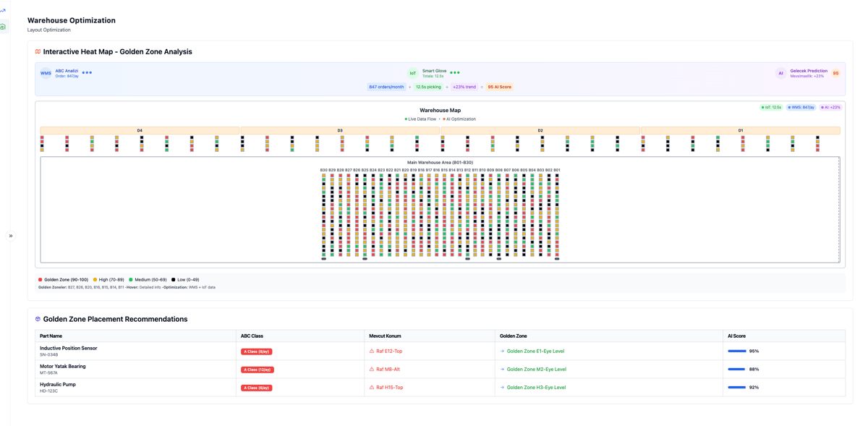Select the D4 zone header
Viewport: 868px width, 426px height.
(140, 131)
